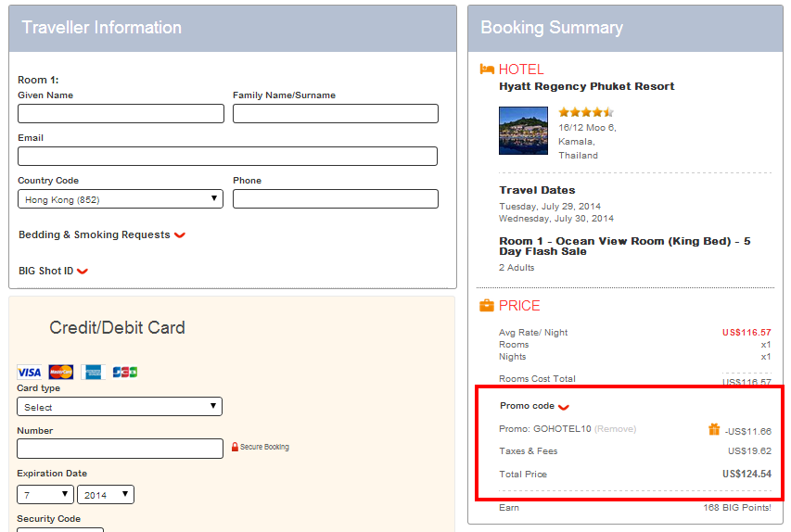Open the Country Code dropdown

click(x=121, y=199)
